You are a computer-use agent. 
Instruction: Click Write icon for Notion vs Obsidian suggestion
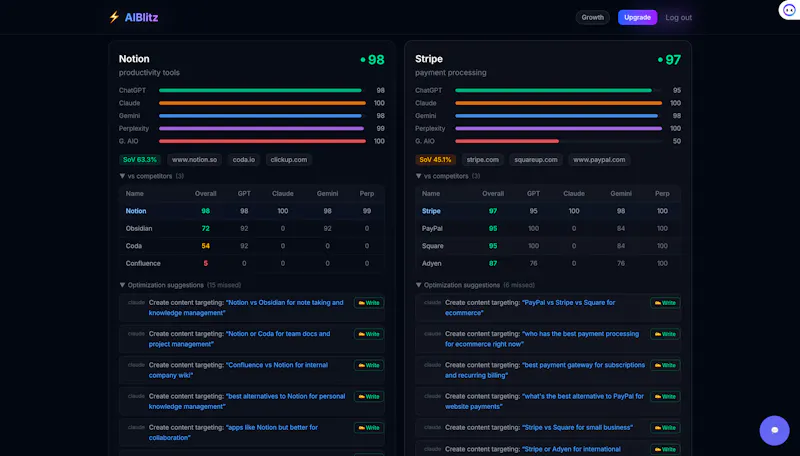click(x=369, y=303)
